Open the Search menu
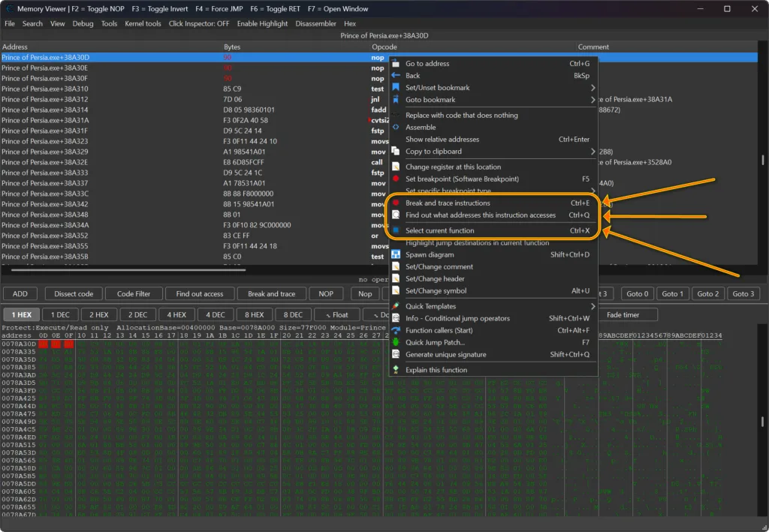 (32, 23)
